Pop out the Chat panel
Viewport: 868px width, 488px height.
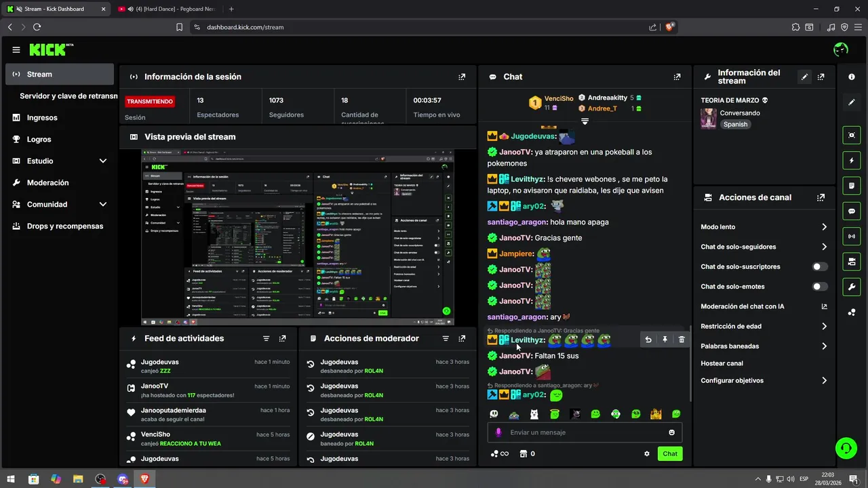[x=677, y=77]
